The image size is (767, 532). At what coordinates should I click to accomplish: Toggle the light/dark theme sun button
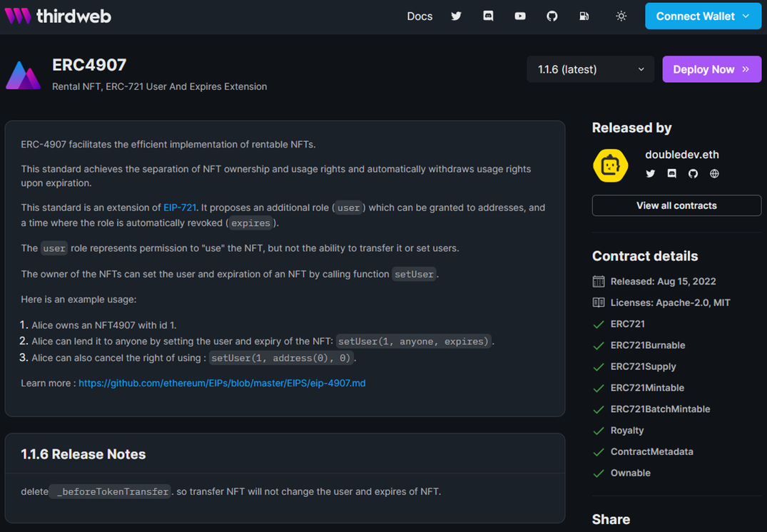tap(621, 16)
